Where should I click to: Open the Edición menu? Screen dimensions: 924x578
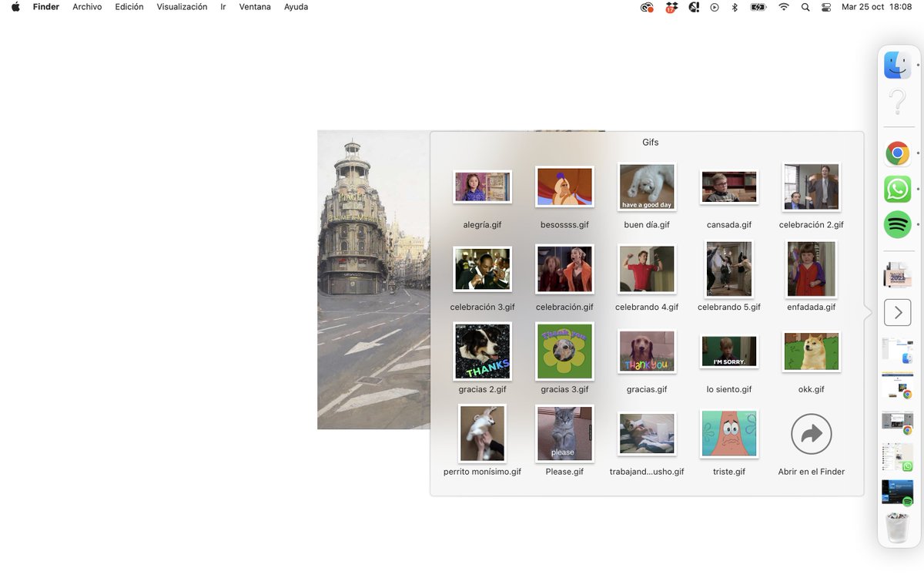129,7
